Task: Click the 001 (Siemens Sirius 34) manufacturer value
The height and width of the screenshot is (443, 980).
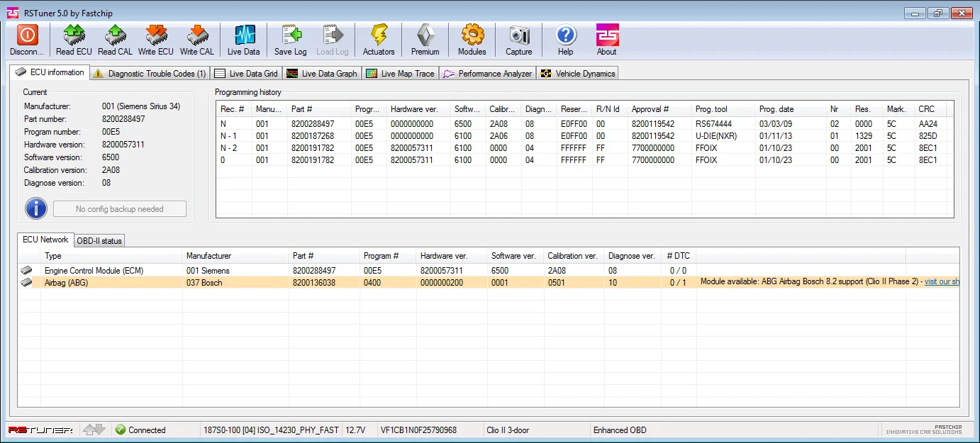Action: click(141, 106)
